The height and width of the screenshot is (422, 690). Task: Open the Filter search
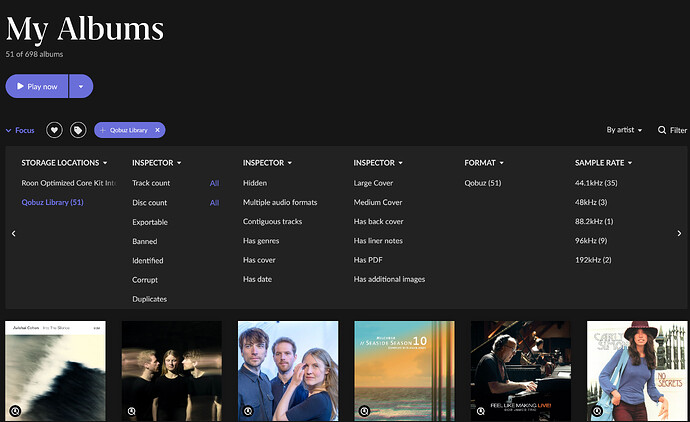672,130
